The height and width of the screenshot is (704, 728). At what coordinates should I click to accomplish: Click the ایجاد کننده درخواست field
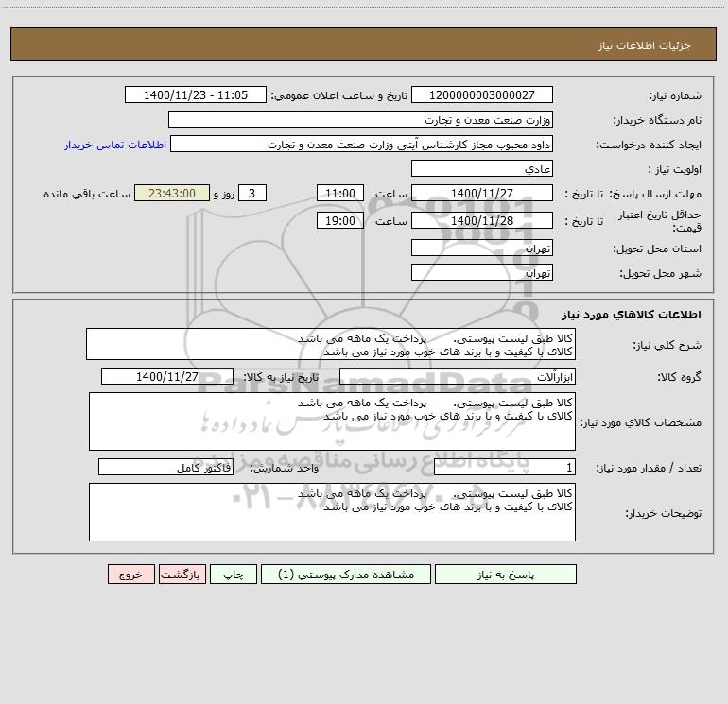click(361, 144)
